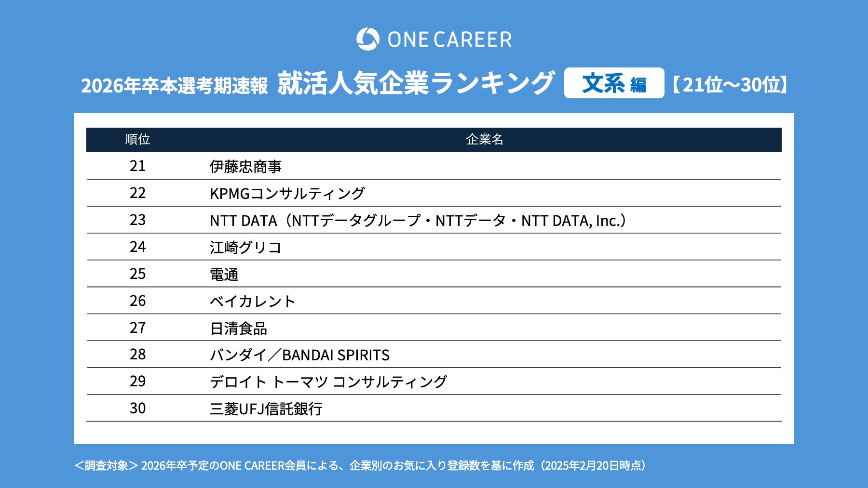
Task: Click the ベイカレント company name
Action: 252,301
